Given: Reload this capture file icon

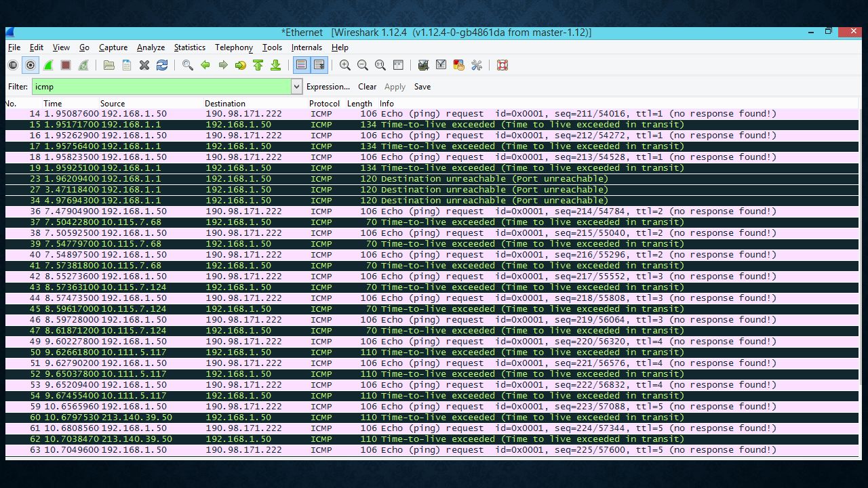Looking at the screenshot, I should pyautogui.click(x=161, y=65).
